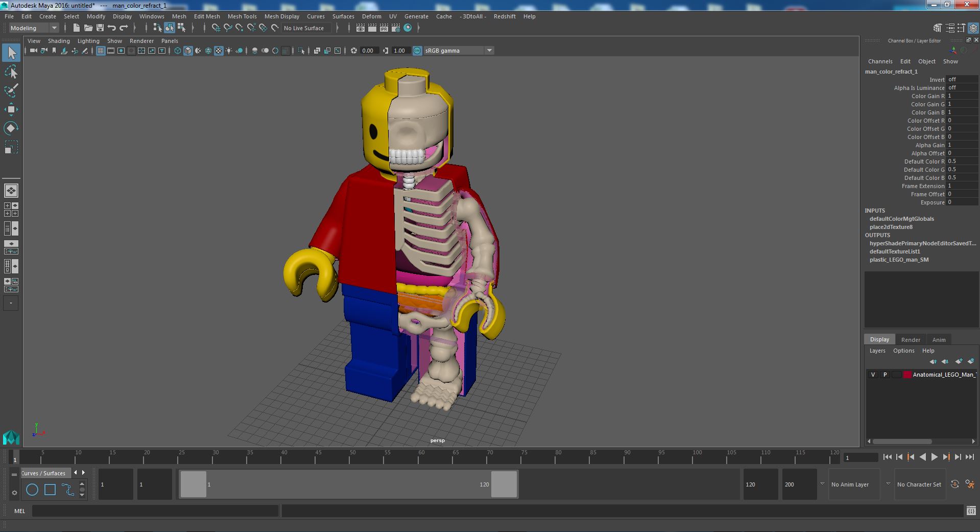Undo the last action
Screen dimensions: 980x532
(x=112, y=28)
